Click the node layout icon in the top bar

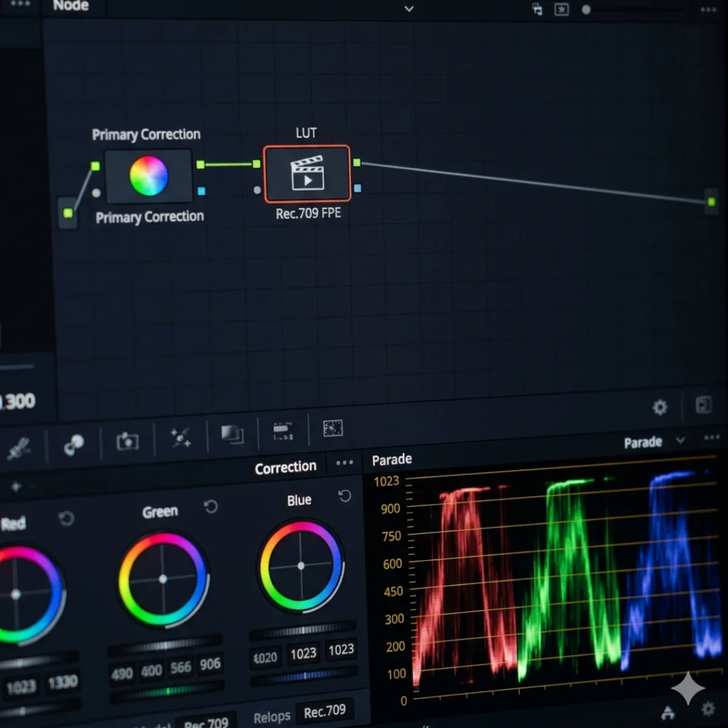click(537, 9)
